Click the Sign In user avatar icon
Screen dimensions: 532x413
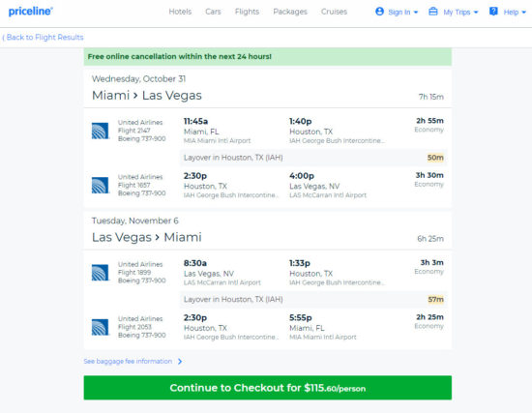click(x=380, y=12)
